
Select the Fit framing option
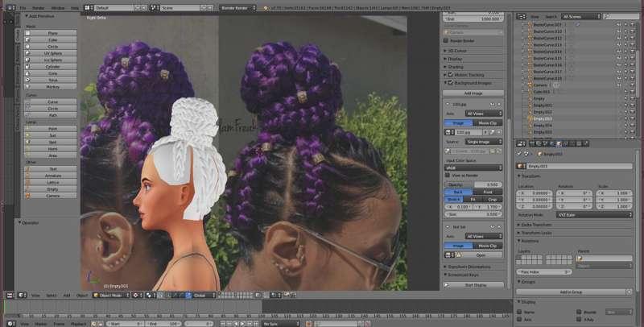click(473, 199)
